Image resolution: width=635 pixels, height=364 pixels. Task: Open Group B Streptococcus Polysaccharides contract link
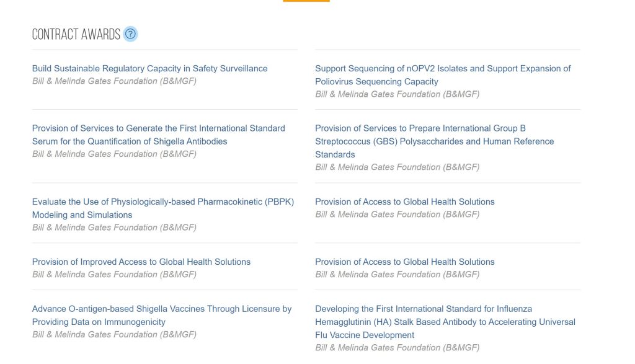click(x=435, y=141)
